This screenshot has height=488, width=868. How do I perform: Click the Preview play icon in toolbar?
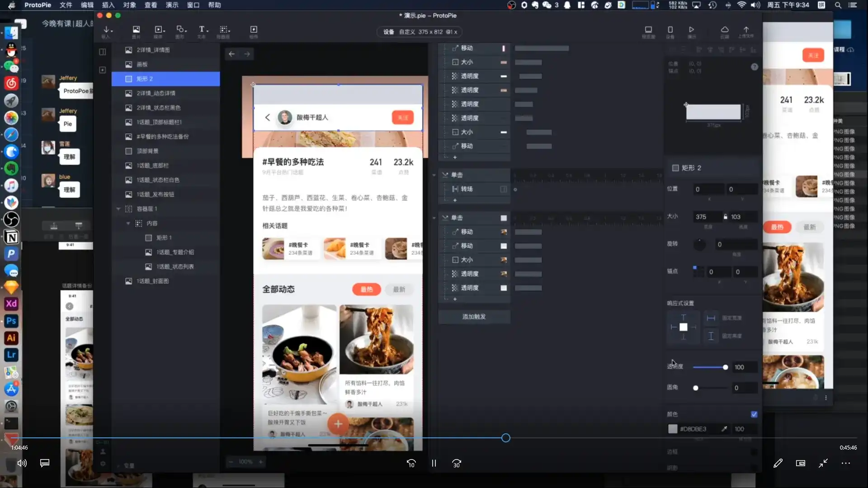(691, 30)
